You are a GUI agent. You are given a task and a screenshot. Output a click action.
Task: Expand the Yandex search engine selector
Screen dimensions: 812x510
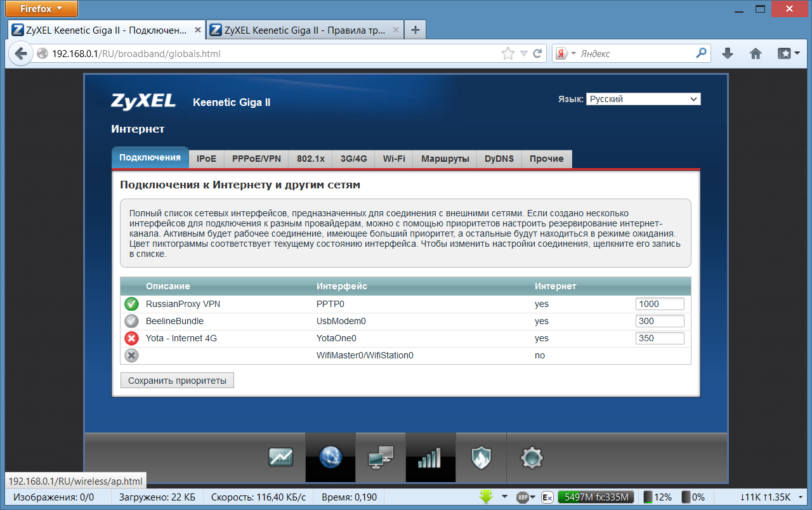click(x=566, y=54)
